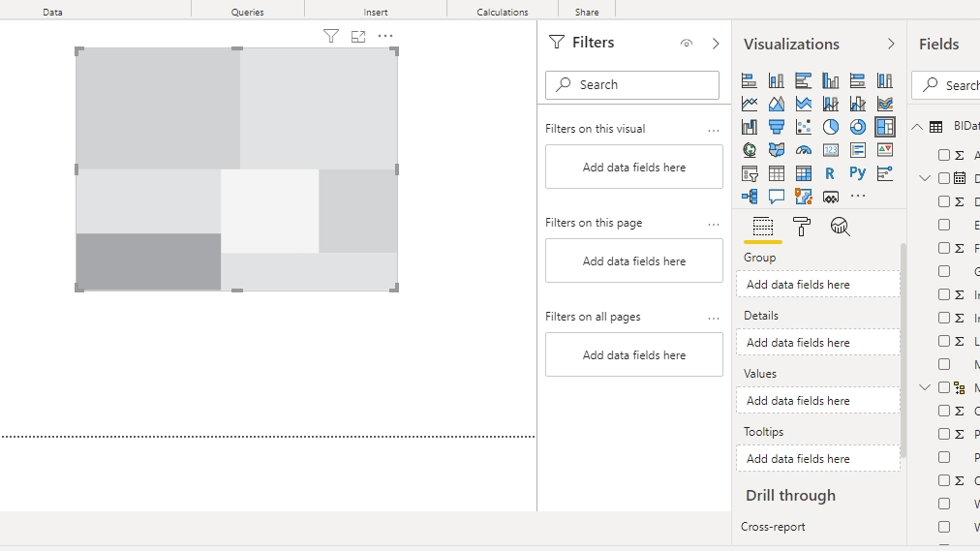Tick the checkbox beside the calendar hierarchy field

[x=944, y=178]
